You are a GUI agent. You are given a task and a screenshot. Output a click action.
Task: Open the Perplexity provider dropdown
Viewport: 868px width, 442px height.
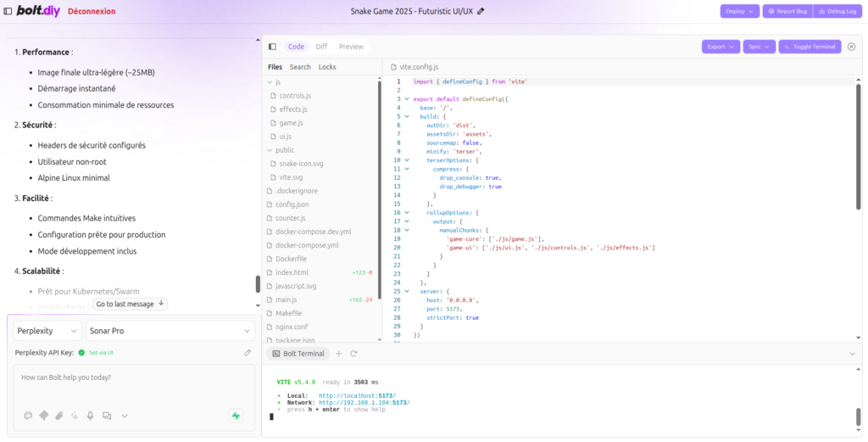pyautogui.click(x=47, y=331)
